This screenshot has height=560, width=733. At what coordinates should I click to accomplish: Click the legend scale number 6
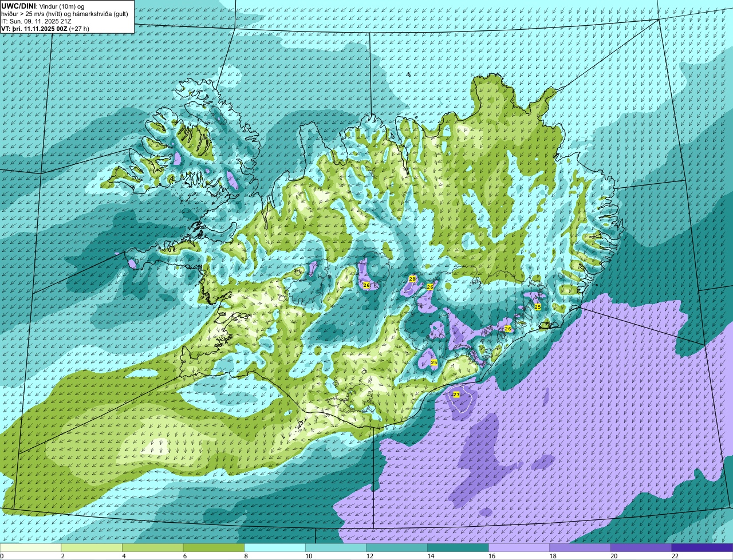(184, 556)
